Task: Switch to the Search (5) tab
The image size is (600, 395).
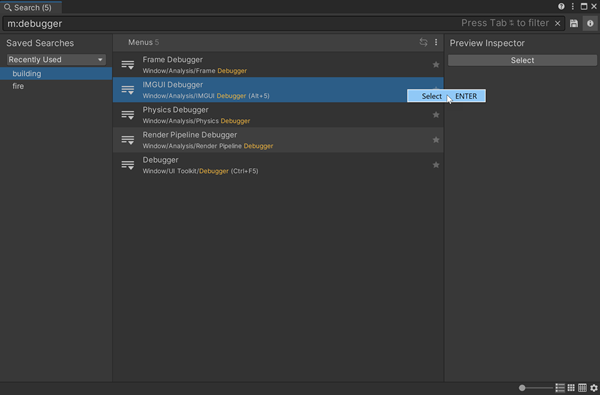Action: pyautogui.click(x=31, y=7)
